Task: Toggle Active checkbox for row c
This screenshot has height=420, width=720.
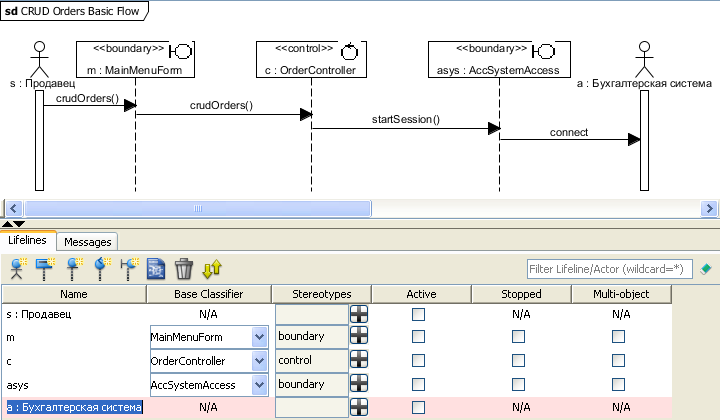Action: coord(418,360)
